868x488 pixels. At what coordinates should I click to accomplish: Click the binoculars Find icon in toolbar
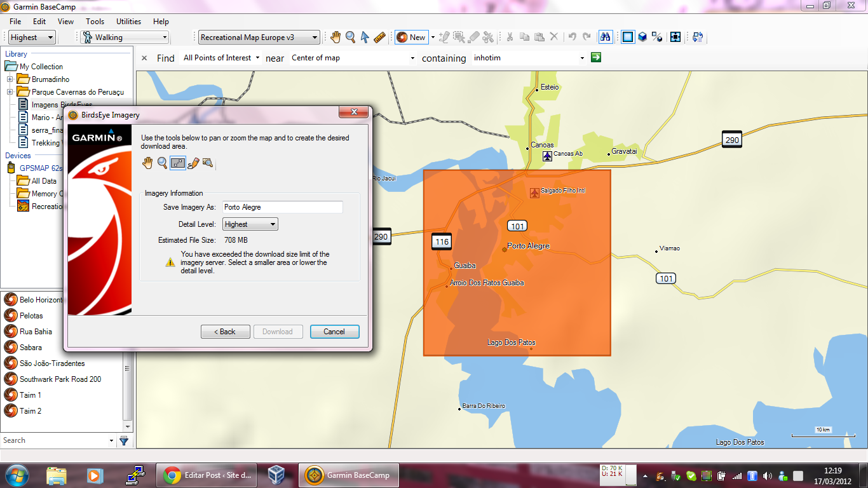pyautogui.click(x=606, y=37)
